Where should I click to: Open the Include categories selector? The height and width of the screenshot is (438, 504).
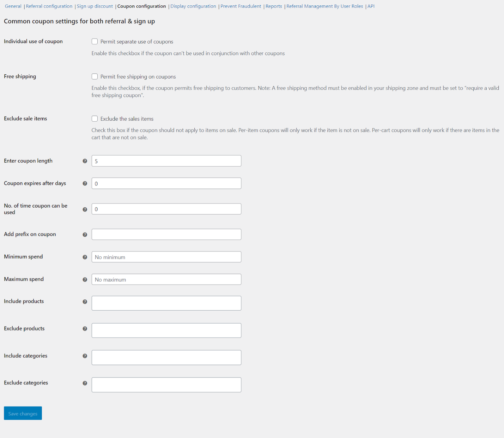166,358
